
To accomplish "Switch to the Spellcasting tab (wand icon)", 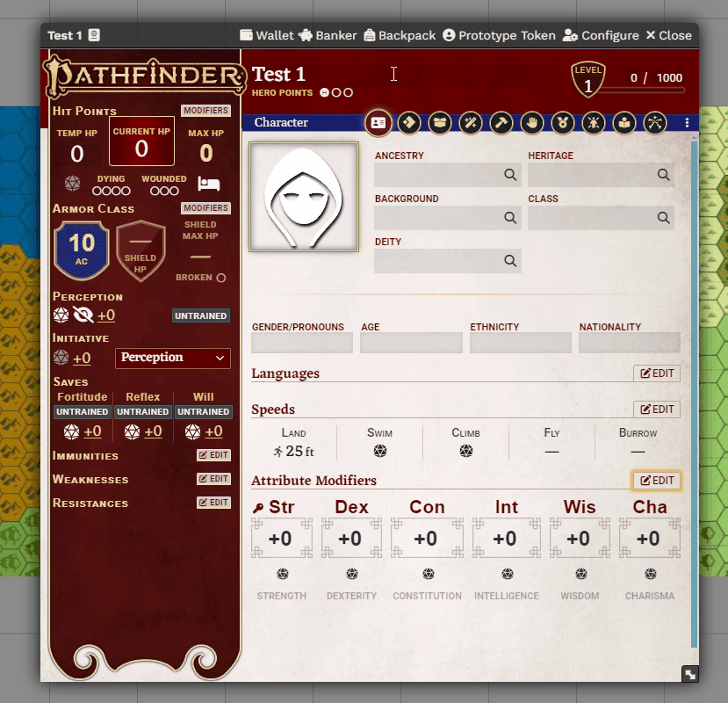I will pyautogui.click(x=471, y=123).
